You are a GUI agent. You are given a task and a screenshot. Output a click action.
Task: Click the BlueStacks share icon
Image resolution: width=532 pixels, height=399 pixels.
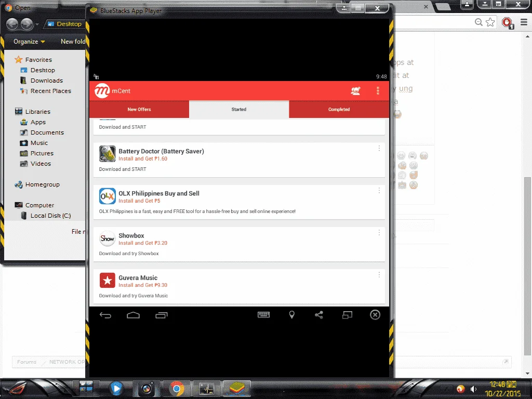click(319, 315)
